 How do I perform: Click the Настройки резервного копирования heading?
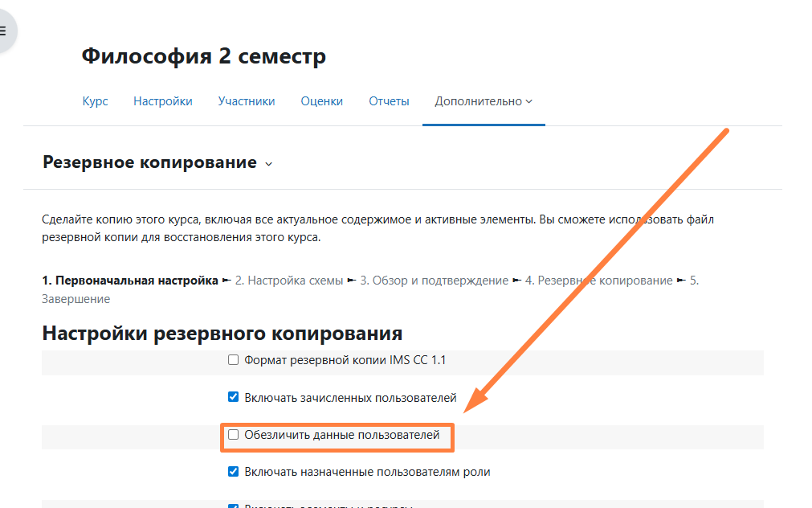pyautogui.click(x=222, y=333)
